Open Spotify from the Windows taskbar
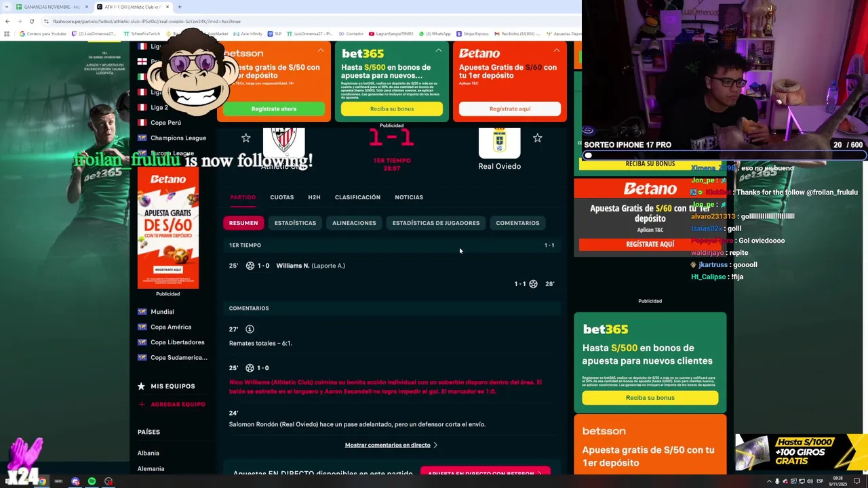Screen dimensions: 868x488 (x=92, y=481)
